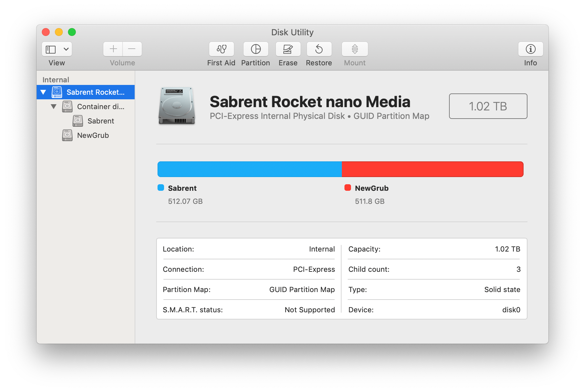Screen dimensions: 585x392
Task: Click the Internal sidebar section header
Action: coord(56,80)
